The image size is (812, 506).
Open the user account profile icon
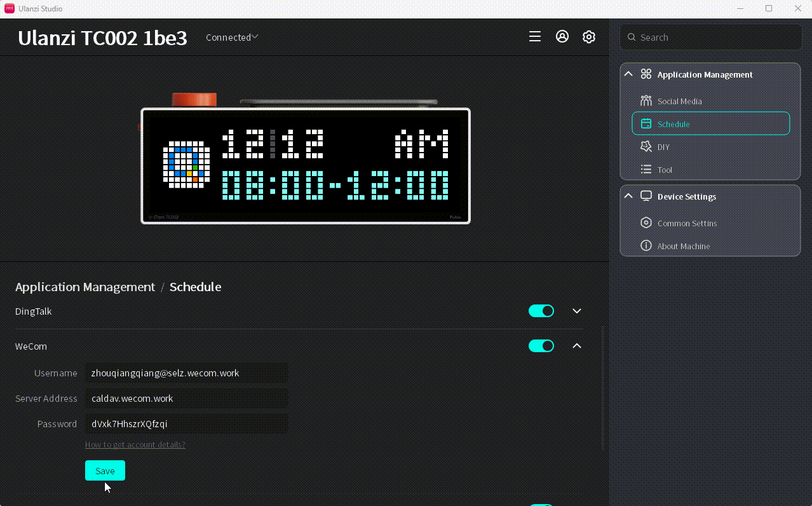coord(562,37)
